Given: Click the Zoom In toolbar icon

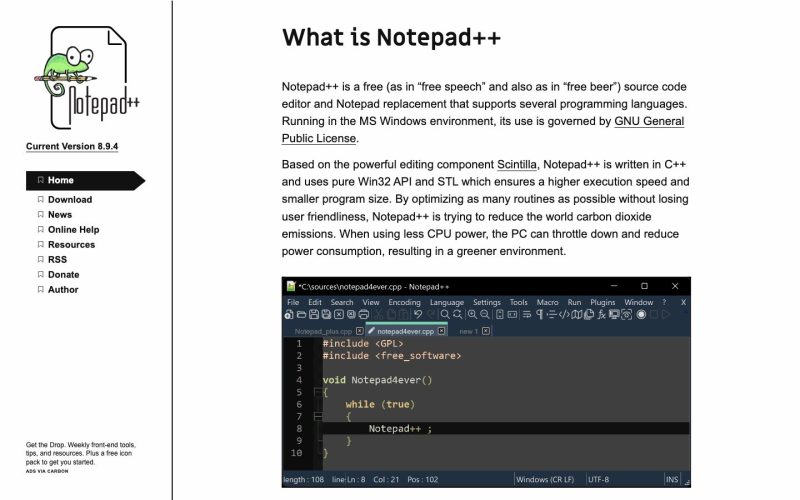Looking at the screenshot, I should [x=472, y=314].
